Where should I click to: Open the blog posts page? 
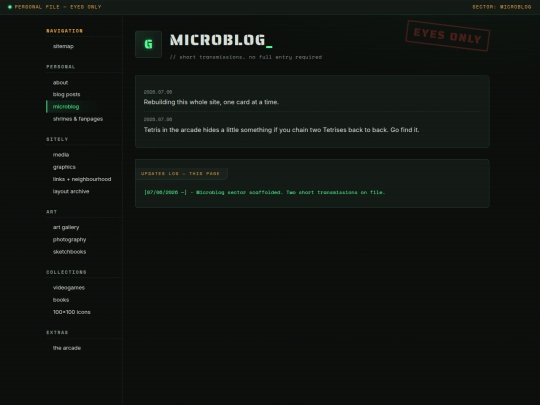(66, 94)
